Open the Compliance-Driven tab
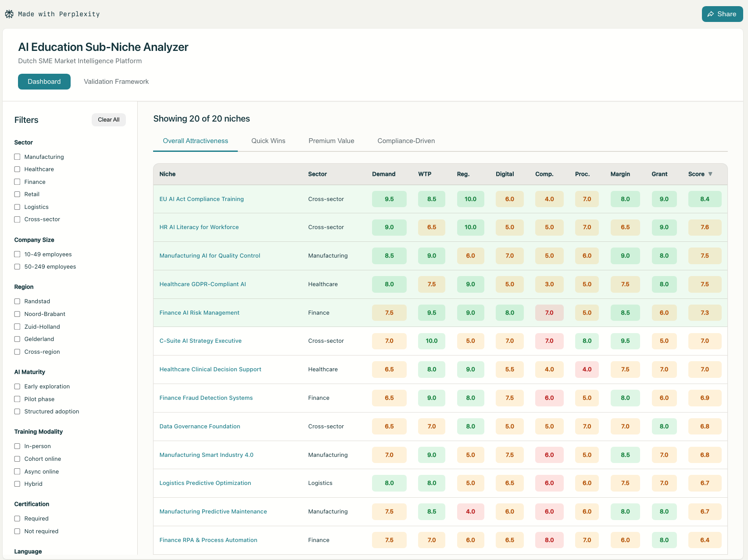Viewport: 748px width, 560px height. (406, 141)
